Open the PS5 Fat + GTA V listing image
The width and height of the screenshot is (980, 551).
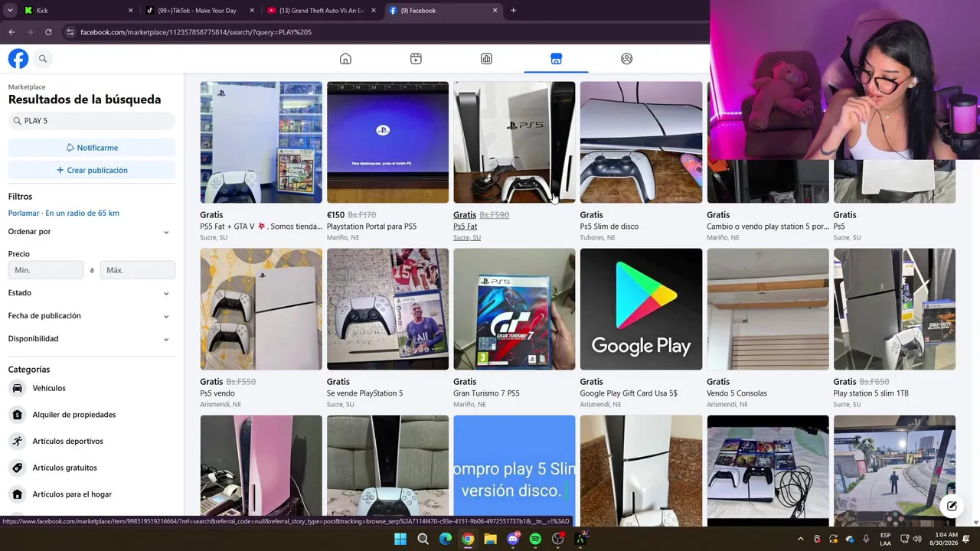pyautogui.click(x=261, y=142)
